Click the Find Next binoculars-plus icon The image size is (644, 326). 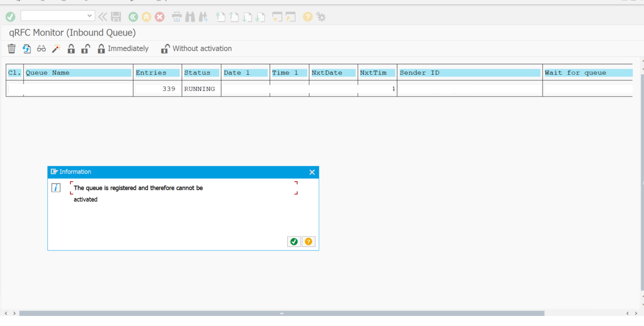(x=204, y=17)
